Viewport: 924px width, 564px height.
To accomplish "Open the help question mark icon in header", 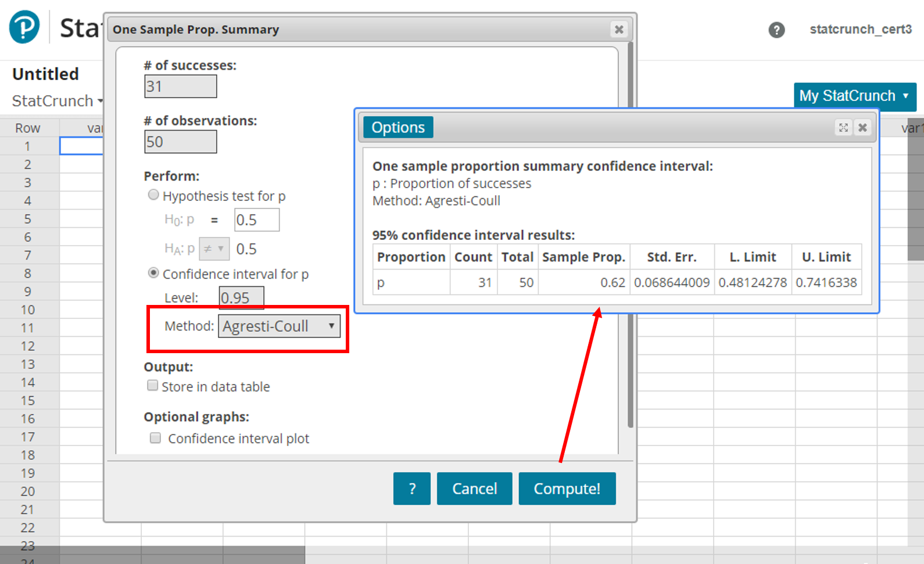I will (776, 30).
